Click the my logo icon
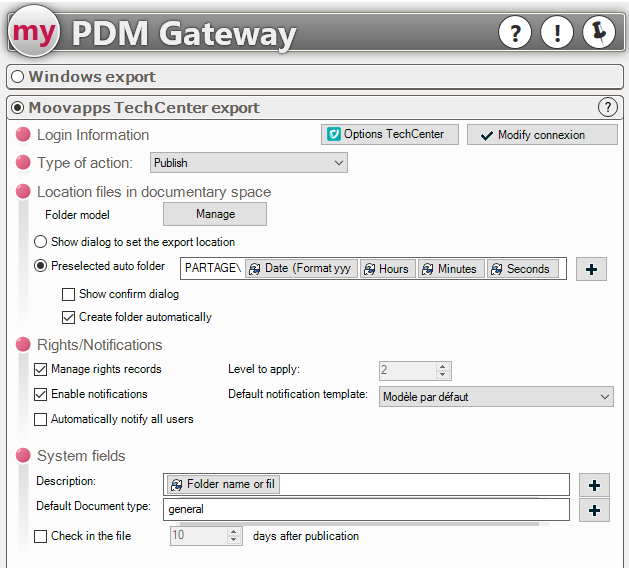 [x=35, y=33]
